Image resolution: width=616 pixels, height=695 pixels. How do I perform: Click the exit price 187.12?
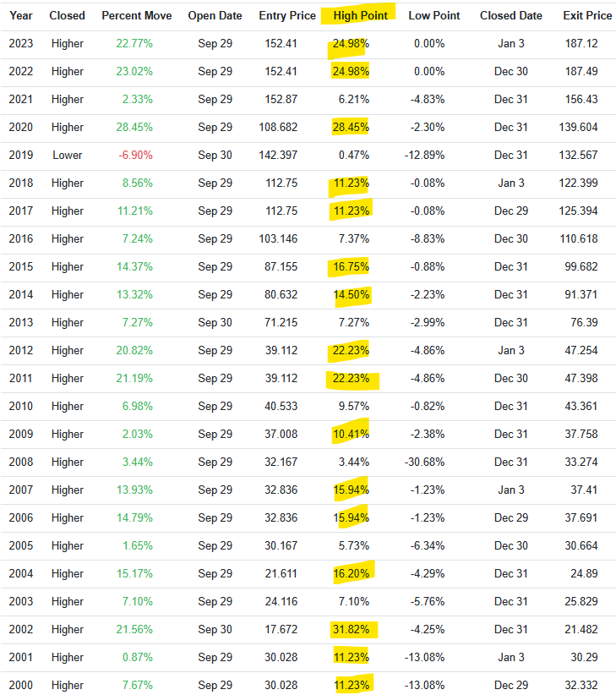click(581, 43)
